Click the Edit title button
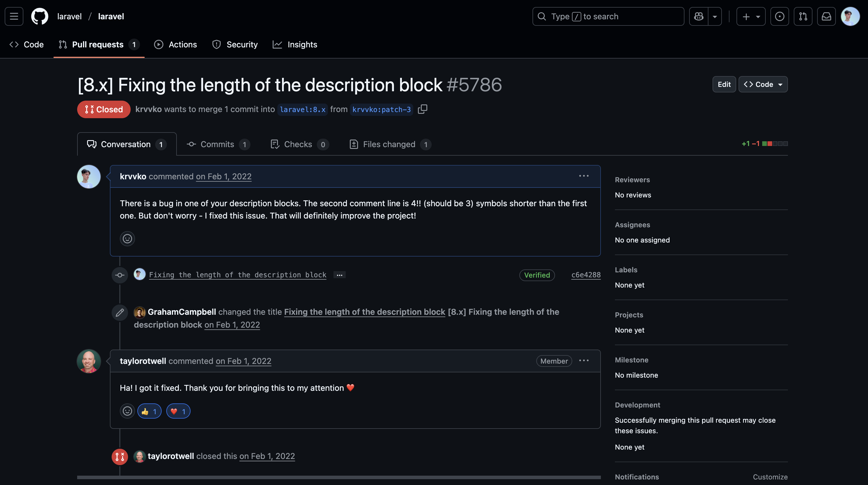Image resolution: width=868 pixels, height=485 pixels. tap(724, 84)
